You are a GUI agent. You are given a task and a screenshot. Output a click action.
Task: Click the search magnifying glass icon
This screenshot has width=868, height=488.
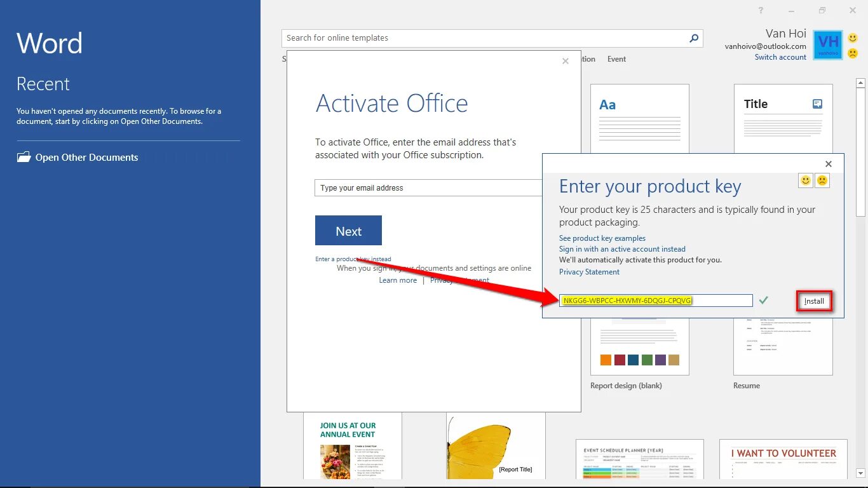[693, 38]
